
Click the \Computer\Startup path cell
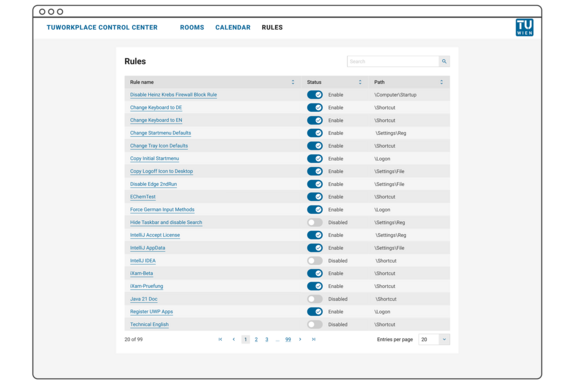pos(395,95)
